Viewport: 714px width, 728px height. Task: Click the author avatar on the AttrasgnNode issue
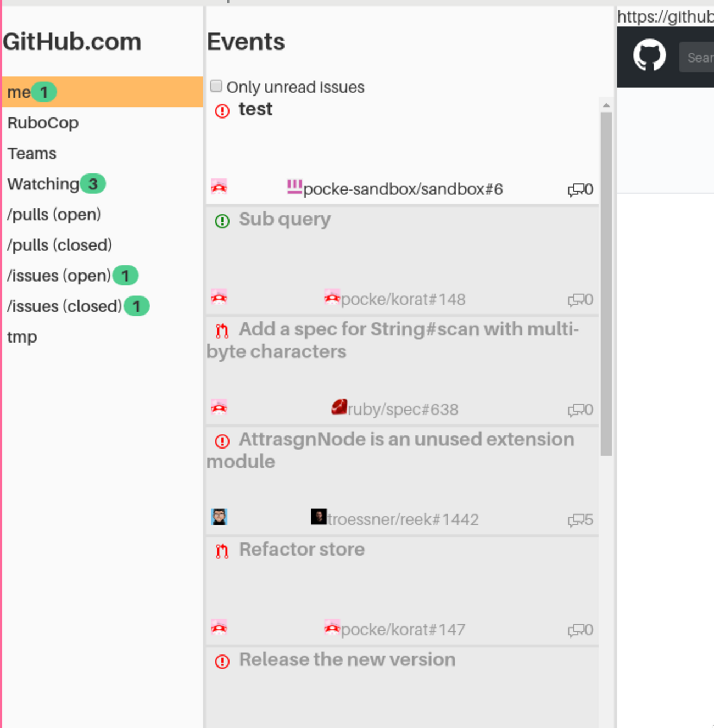[219, 517]
